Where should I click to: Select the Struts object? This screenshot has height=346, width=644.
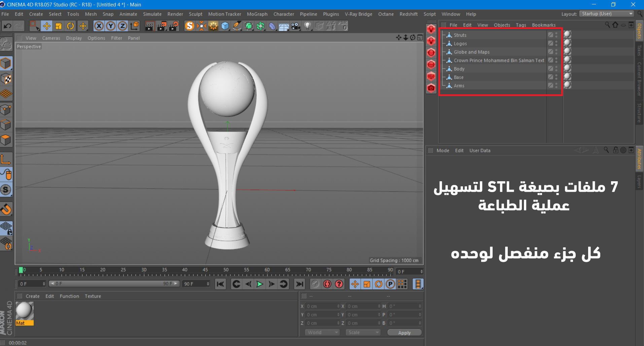click(460, 35)
